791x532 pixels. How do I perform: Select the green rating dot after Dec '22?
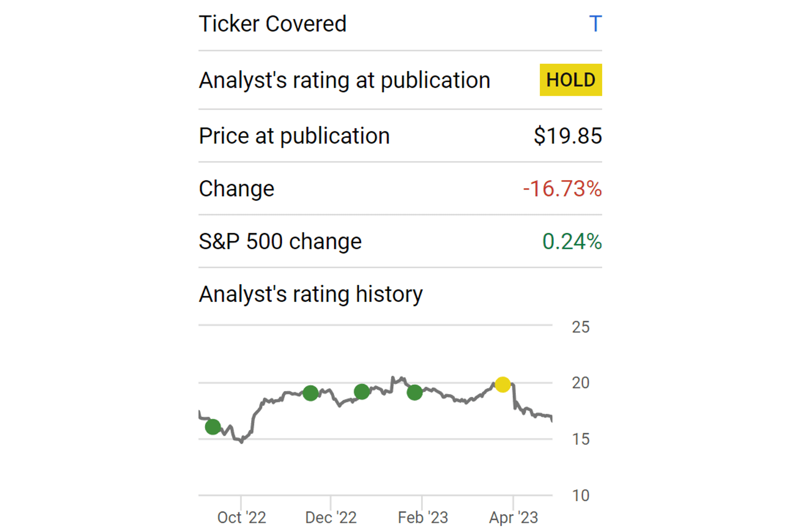[362, 392]
